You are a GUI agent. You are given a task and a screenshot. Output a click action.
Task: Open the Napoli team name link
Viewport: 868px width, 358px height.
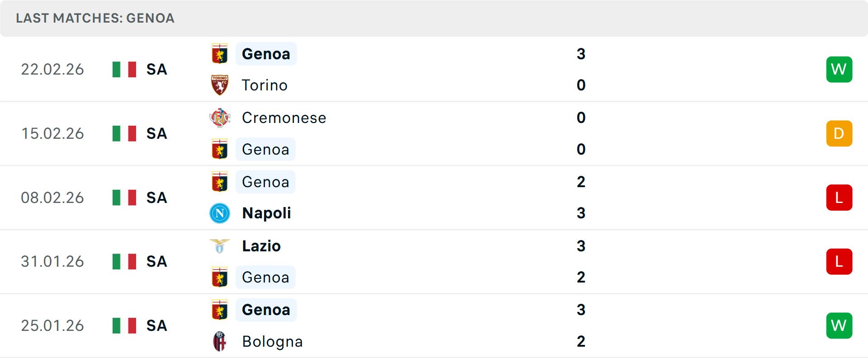pos(266,213)
